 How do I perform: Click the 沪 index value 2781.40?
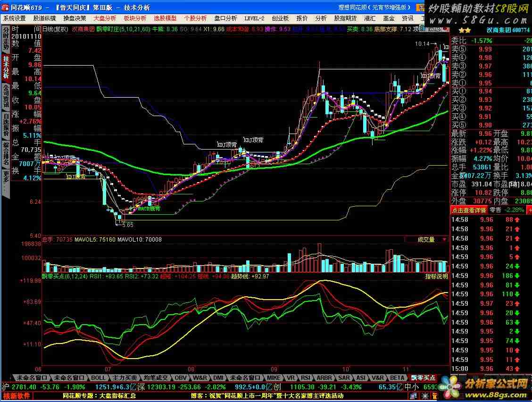click(24, 387)
